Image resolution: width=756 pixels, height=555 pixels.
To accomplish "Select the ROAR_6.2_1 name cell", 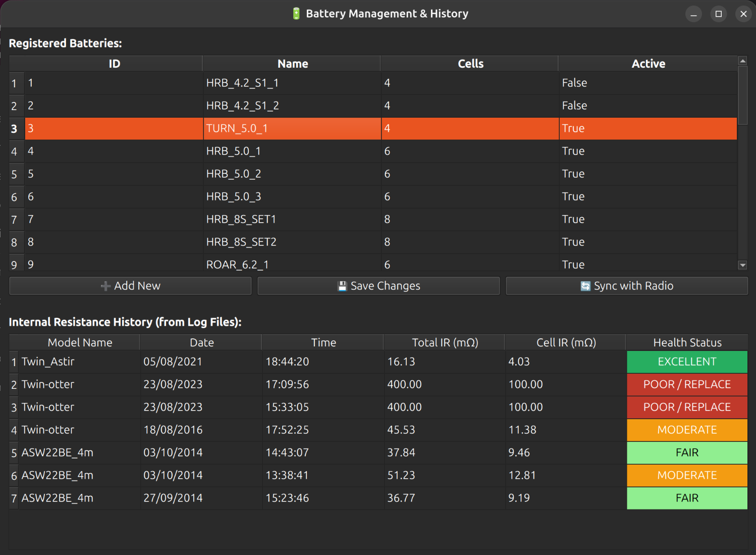I will (292, 263).
